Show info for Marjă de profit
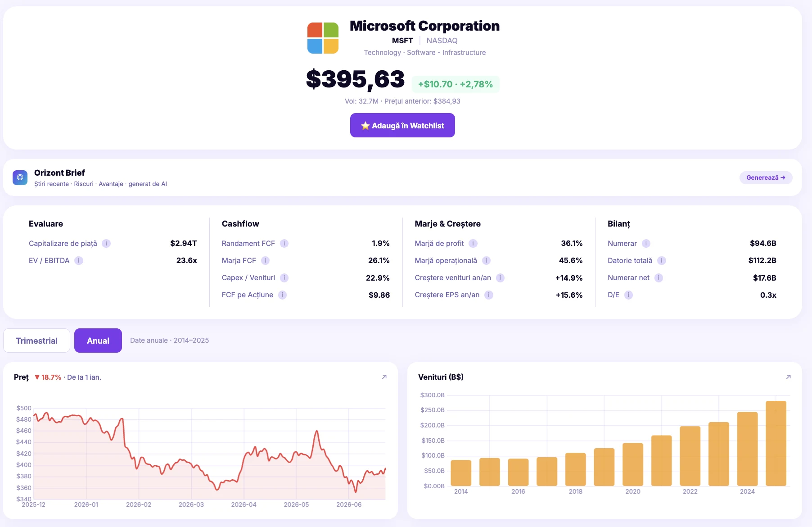Viewport: 812px width, 527px height. [x=473, y=244]
